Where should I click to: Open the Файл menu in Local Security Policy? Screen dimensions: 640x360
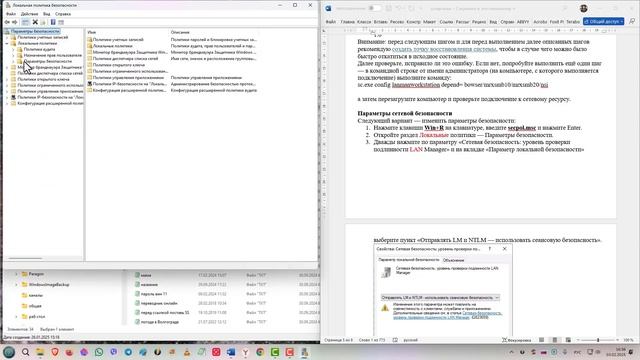coord(11,14)
